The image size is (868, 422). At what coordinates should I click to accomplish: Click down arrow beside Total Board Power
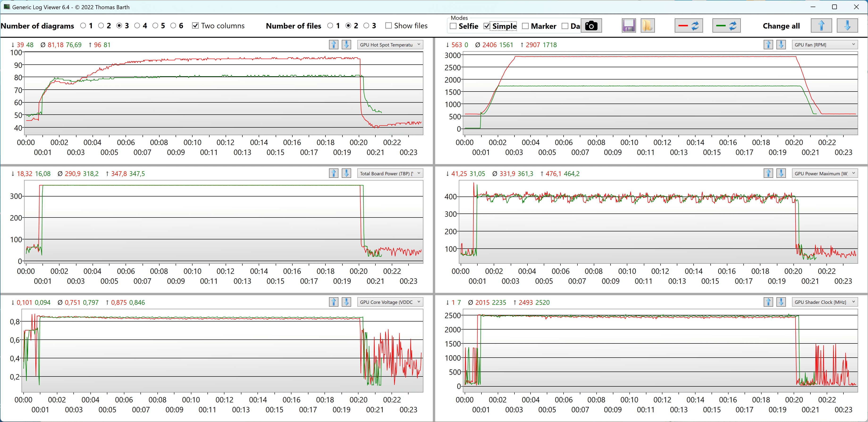click(x=346, y=173)
